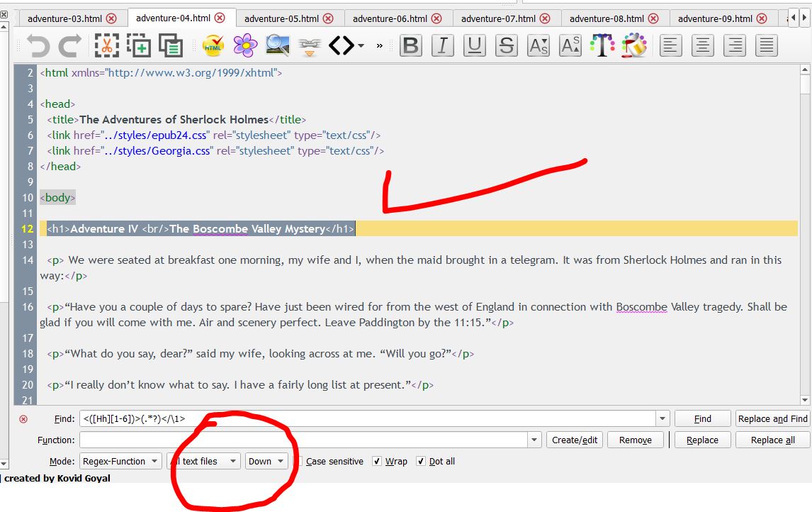812x512 pixels.
Task: Click the Find button
Action: [x=703, y=418]
